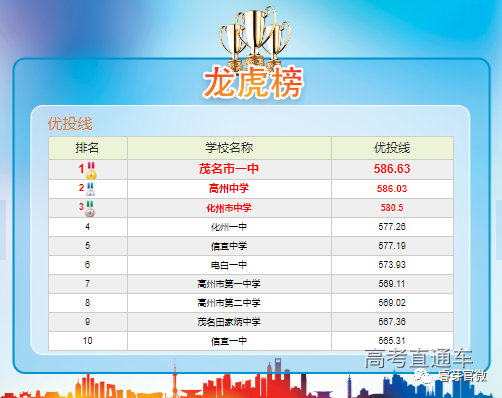Select school name 高州市第二中学
Viewport: 502px width, 398px height.
tap(229, 303)
